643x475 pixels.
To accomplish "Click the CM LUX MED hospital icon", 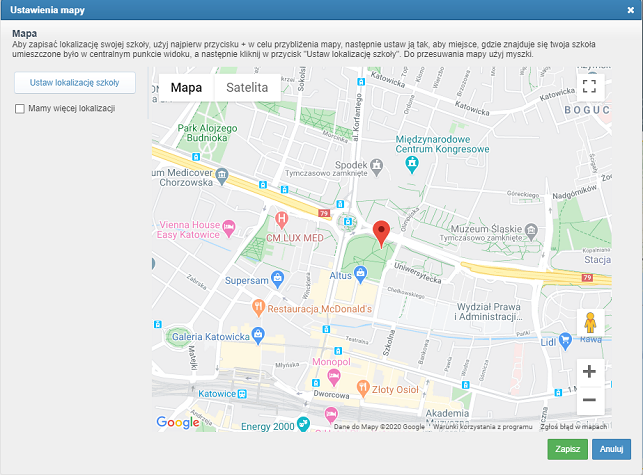I will click(281, 220).
